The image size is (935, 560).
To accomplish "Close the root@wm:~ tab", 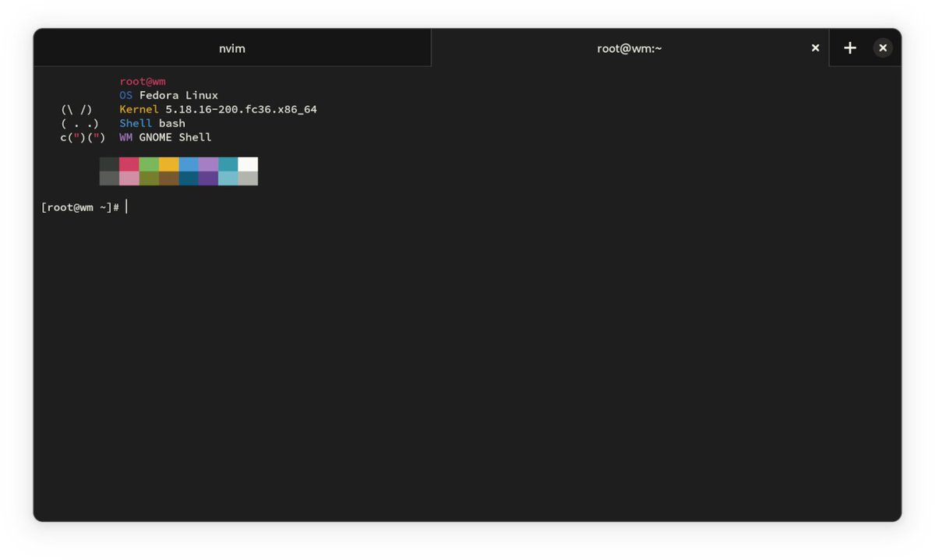I will pos(815,48).
